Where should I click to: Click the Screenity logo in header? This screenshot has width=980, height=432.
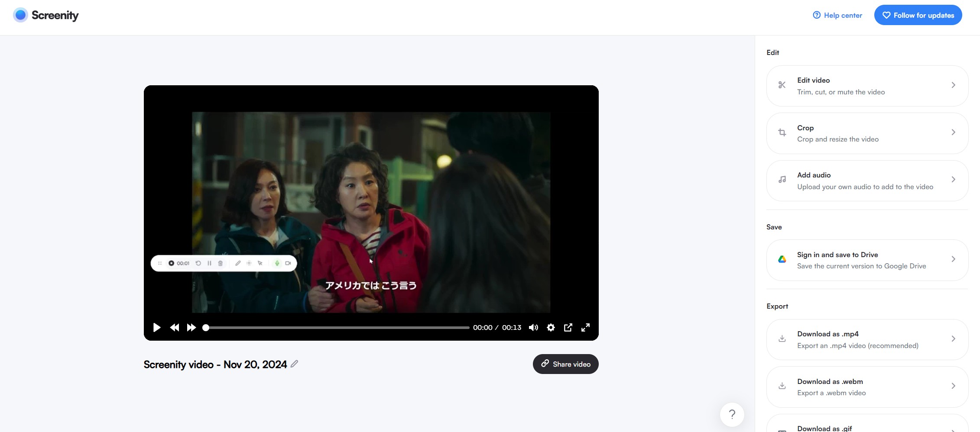[x=46, y=15]
